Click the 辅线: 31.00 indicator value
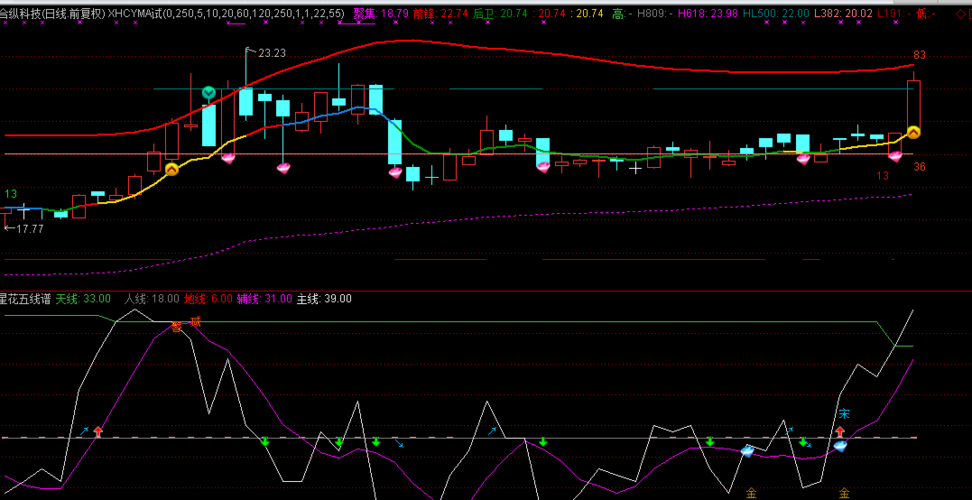Image resolution: width=972 pixels, height=500 pixels. point(264,299)
